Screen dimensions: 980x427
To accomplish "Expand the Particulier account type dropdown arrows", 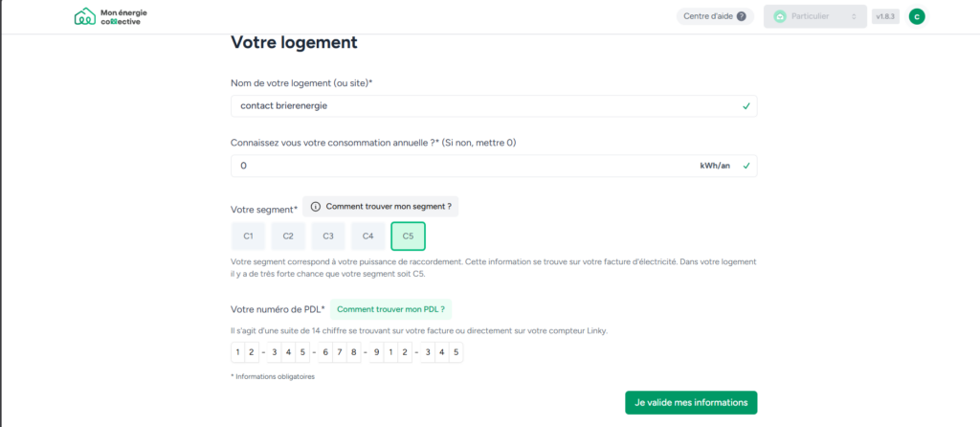I will [853, 16].
